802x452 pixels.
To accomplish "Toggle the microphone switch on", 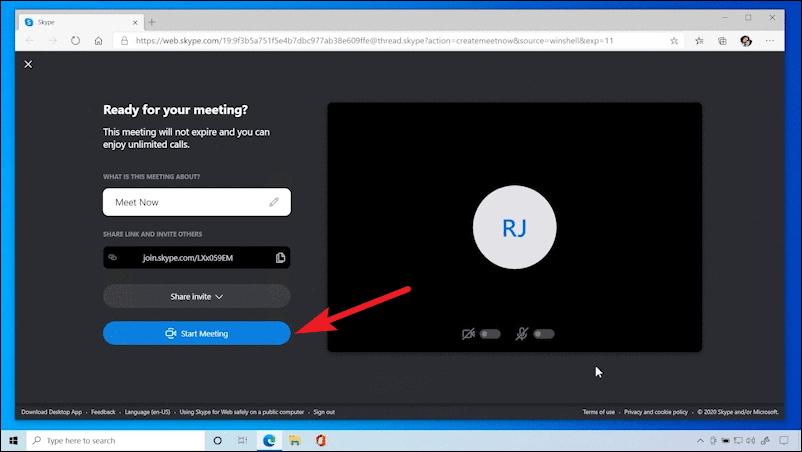I will (x=544, y=334).
